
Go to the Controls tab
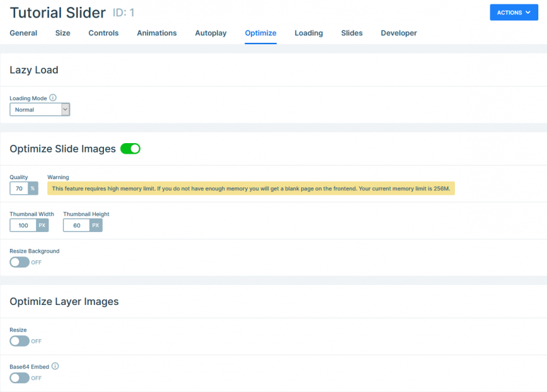tap(103, 33)
